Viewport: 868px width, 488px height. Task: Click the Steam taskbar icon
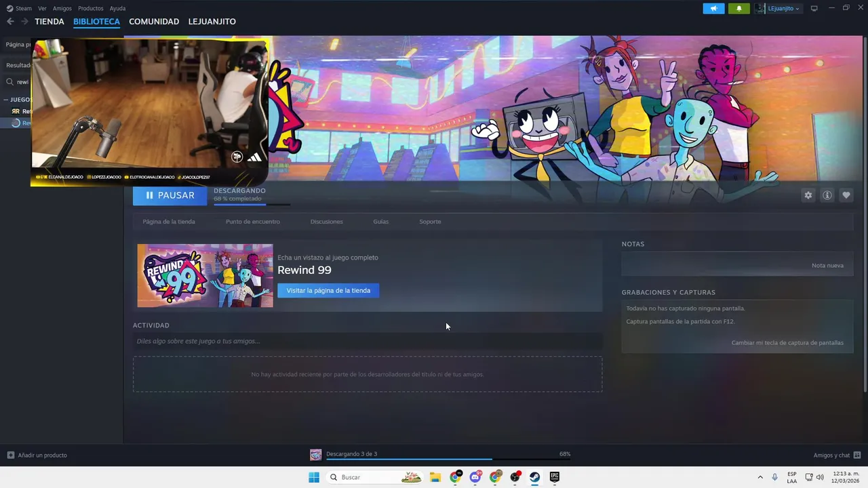(x=534, y=477)
